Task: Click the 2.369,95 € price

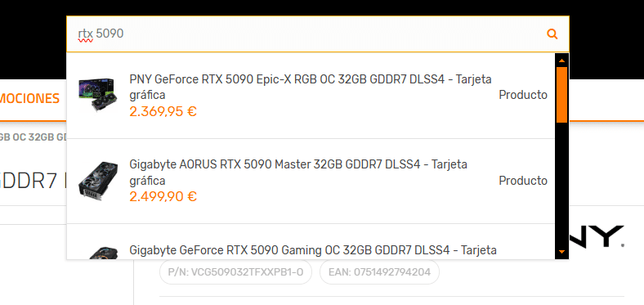Action: coord(163,111)
